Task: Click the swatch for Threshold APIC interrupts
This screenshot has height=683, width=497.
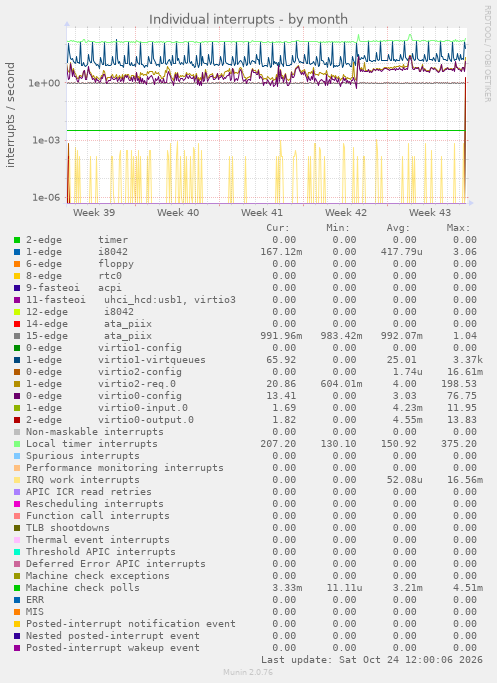Action: click(17, 552)
